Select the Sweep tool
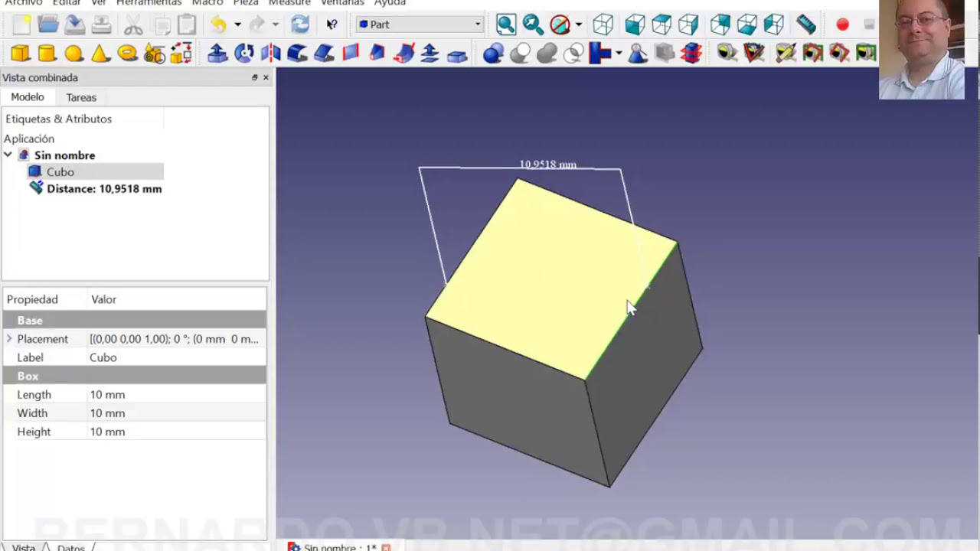This screenshot has width=980, height=551. [x=404, y=53]
